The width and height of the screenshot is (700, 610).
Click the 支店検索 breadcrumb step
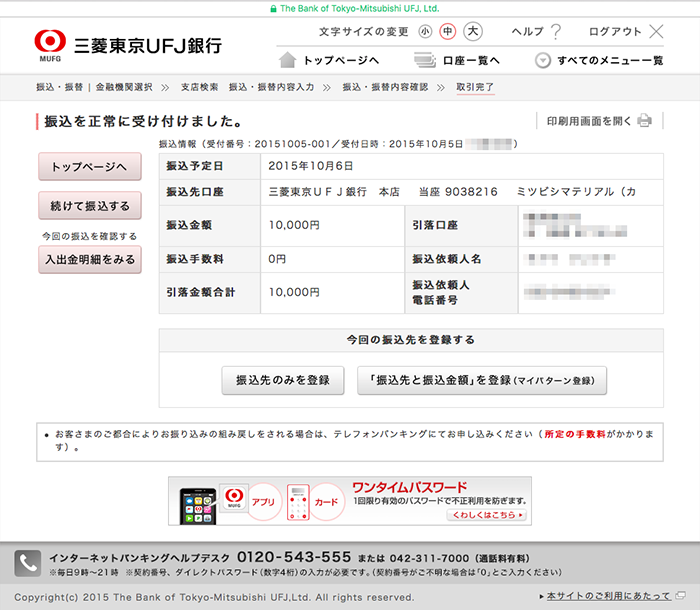tap(200, 87)
